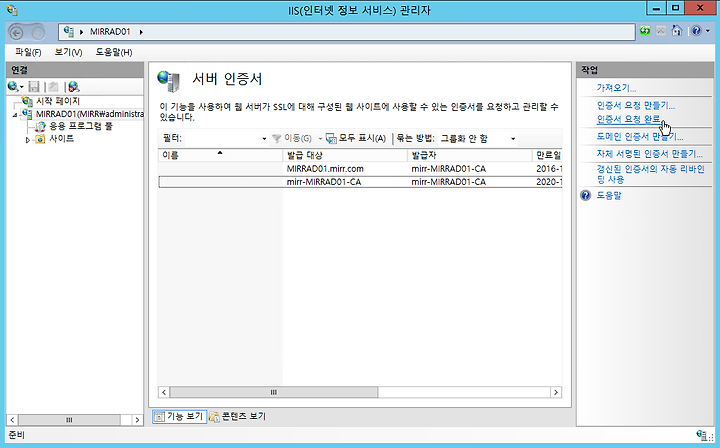Click the Create New Connection globe icon
720x448 pixels.
tap(13, 86)
